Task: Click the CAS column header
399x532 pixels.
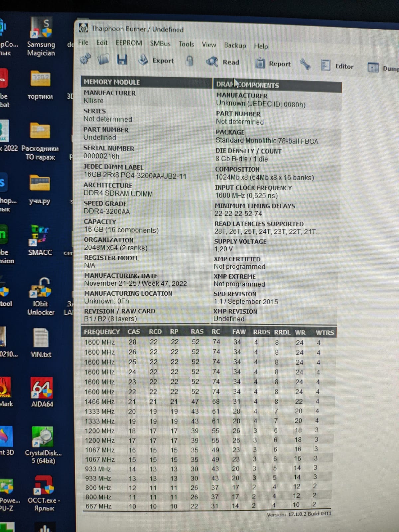Action: [134, 332]
